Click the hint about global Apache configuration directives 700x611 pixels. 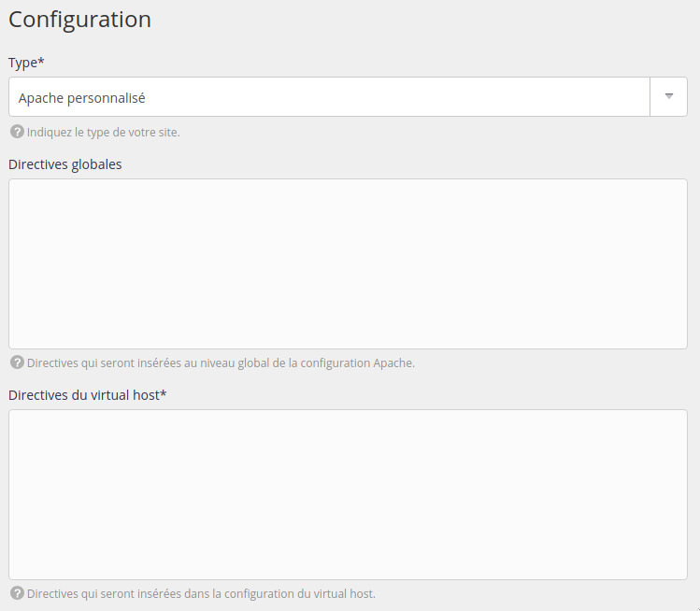(x=221, y=363)
